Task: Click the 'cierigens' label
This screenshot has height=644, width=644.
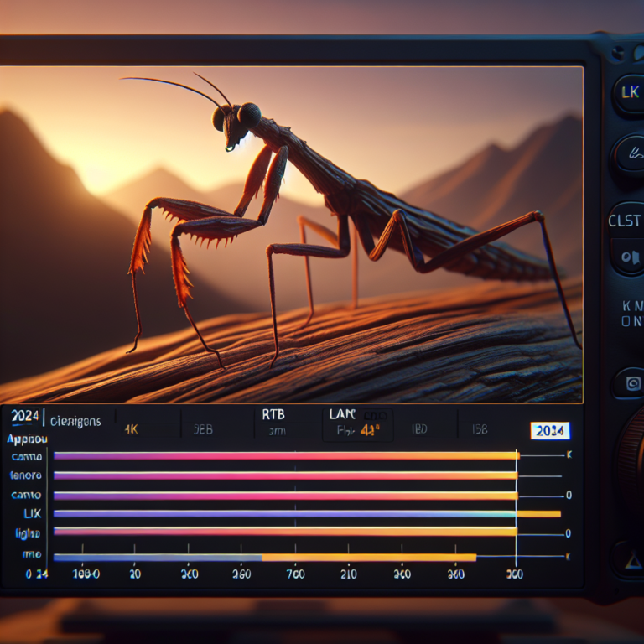Action: [75, 422]
